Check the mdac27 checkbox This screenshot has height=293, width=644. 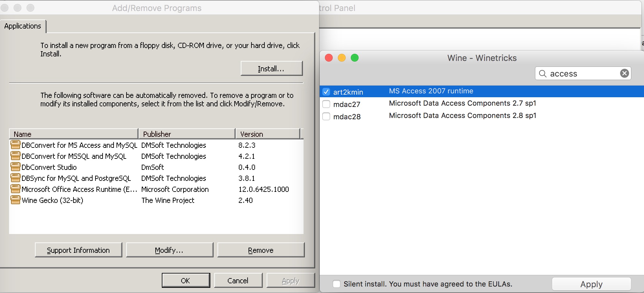[326, 104]
